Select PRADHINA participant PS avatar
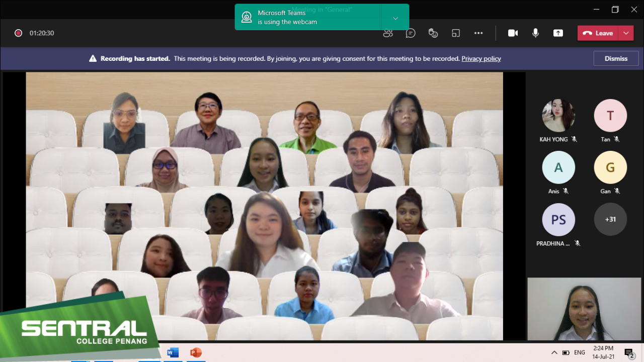The image size is (644, 362). coord(558,220)
